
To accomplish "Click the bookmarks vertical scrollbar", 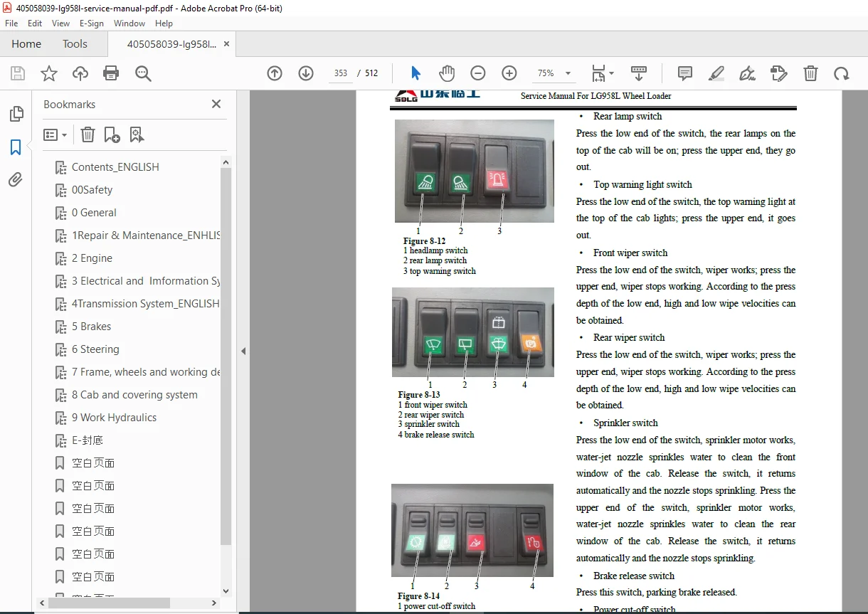I will coord(226,356).
